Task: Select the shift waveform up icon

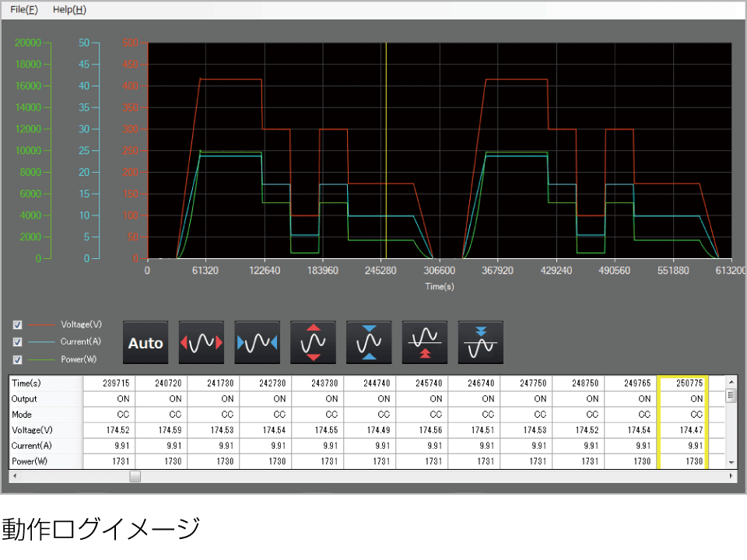Action: click(x=425, y=342)
